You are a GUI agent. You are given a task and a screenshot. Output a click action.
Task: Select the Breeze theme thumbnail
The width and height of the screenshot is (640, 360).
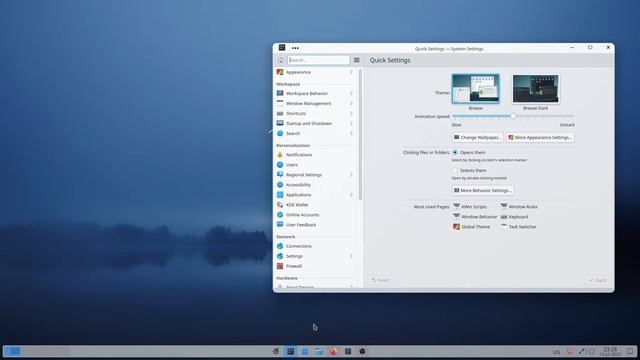click(x=476, y=89)
